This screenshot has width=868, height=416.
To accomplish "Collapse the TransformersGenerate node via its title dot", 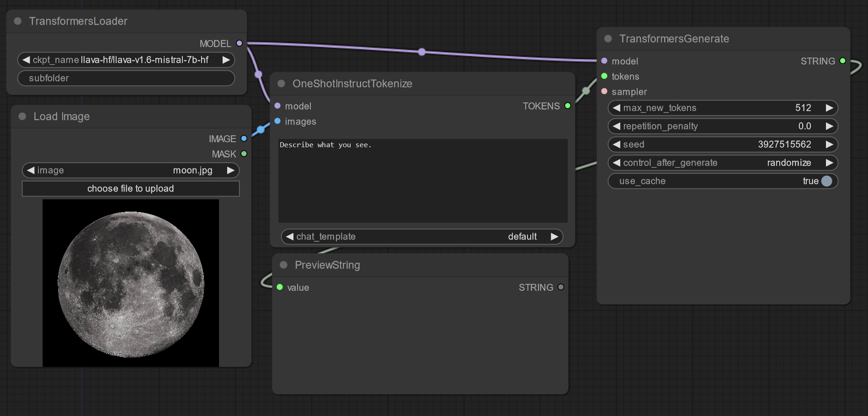I will click(608, 39).
